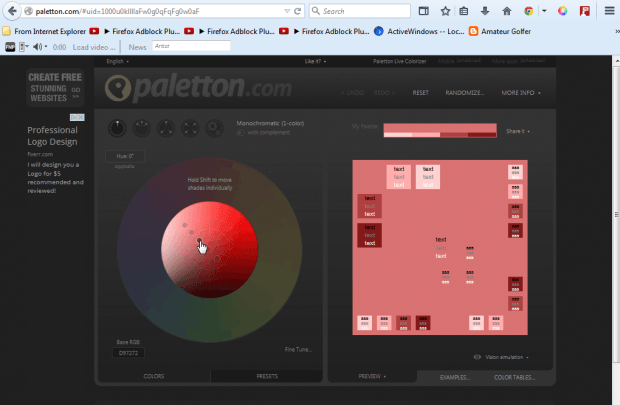The image size is (620, 405).
Task: Select the Free style gear scheme icon
Action: (x=214, y=128)
